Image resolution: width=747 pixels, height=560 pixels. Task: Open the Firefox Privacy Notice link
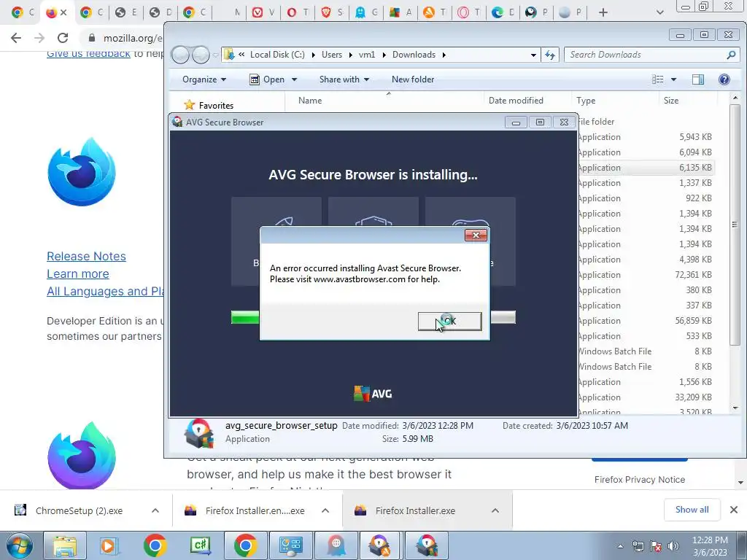coord(639,480)
